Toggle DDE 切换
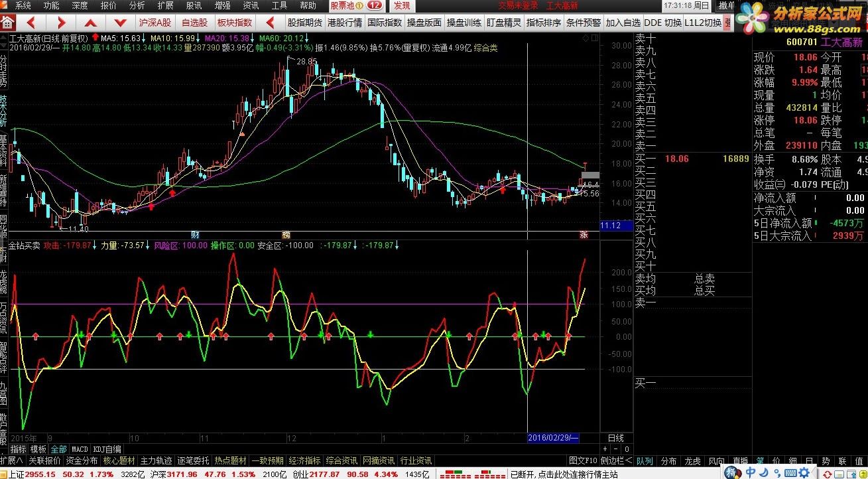Screen dimensions: 868x479 (663, 23)
